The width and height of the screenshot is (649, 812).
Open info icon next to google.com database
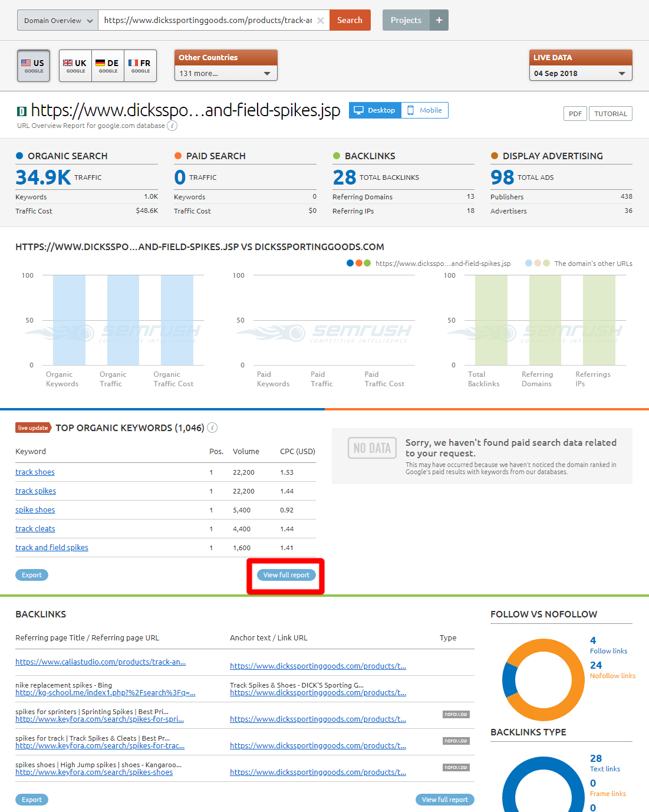172,126
